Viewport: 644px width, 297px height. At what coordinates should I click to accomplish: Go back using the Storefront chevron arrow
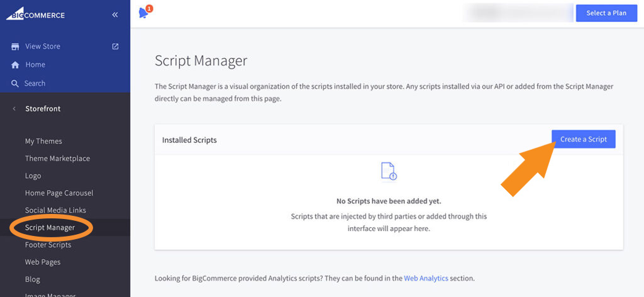pyautogui.click(x=14, y=109)
